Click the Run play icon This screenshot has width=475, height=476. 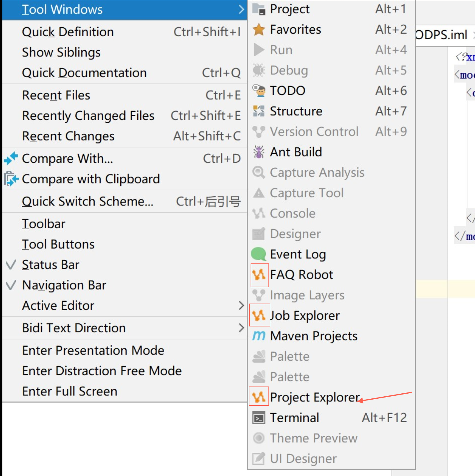point(259,50)
